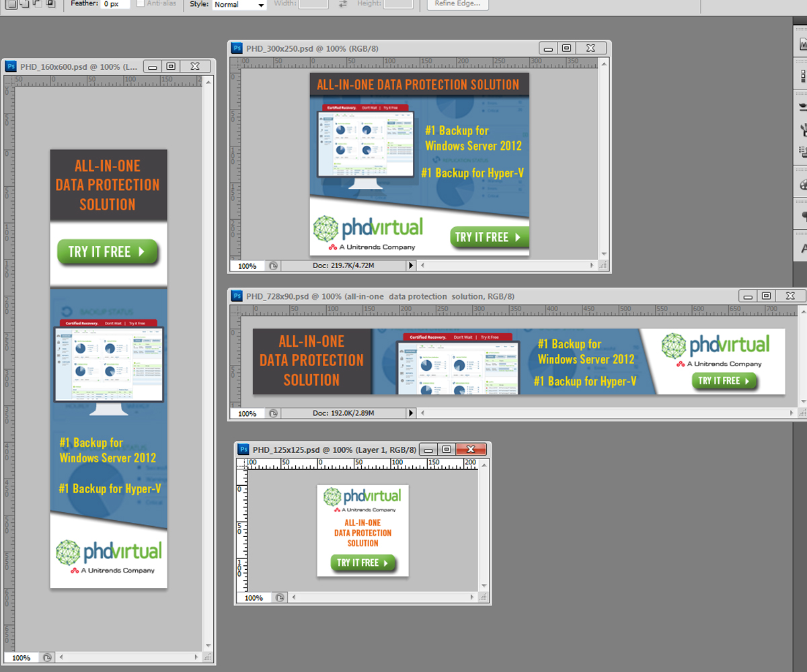Enable the Anti-alias checkbox
Viewport: 807px width, 672px height.
[x=142, y=5]
